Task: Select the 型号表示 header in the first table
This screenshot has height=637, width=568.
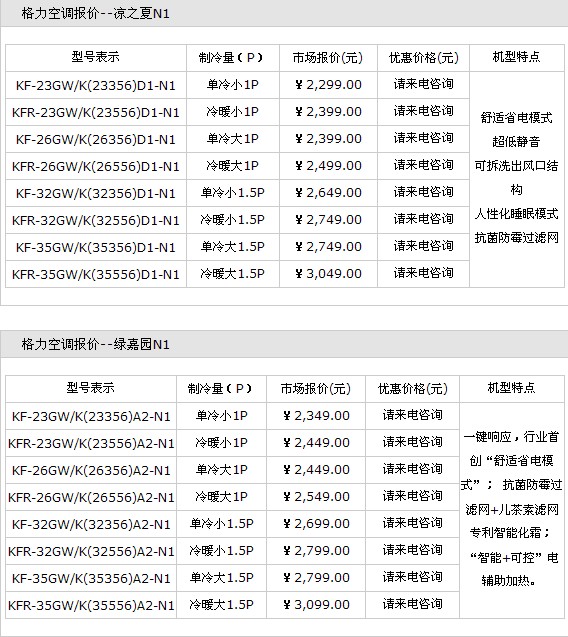Action: click(96, 57)
